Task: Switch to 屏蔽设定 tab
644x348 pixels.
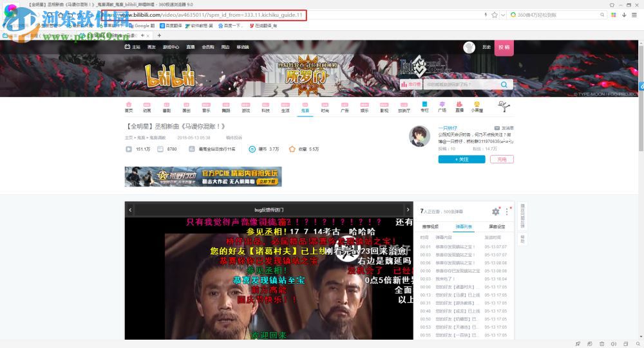Action: (497, 226)
